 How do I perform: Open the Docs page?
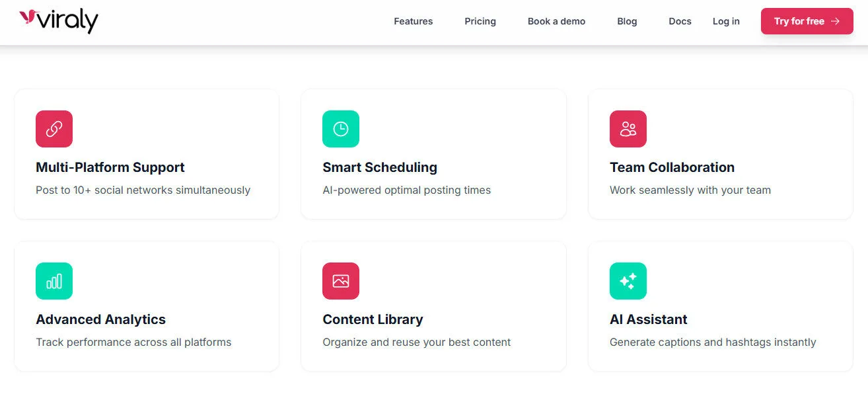coord(680,21)
